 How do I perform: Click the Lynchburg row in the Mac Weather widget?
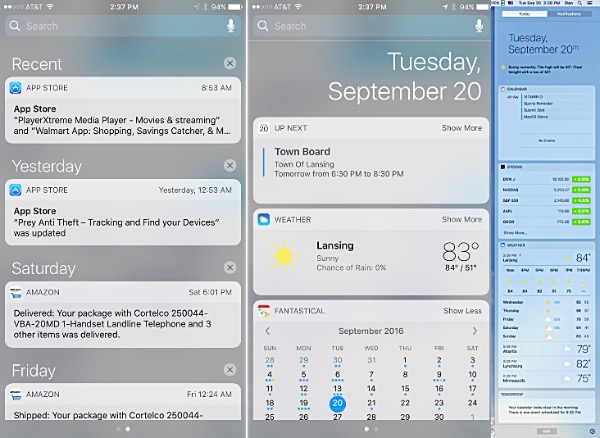pos(546,364)
